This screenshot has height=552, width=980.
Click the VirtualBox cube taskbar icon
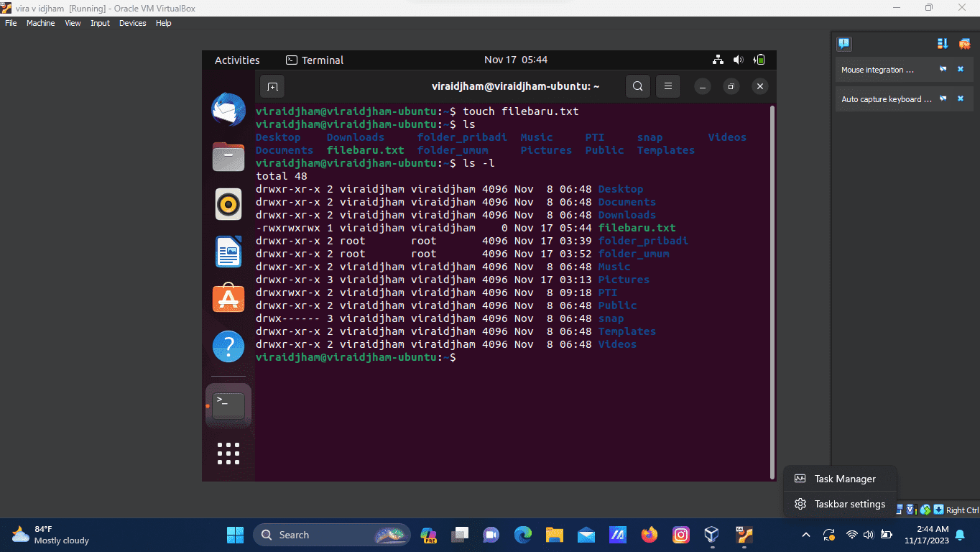pos(711,535)
